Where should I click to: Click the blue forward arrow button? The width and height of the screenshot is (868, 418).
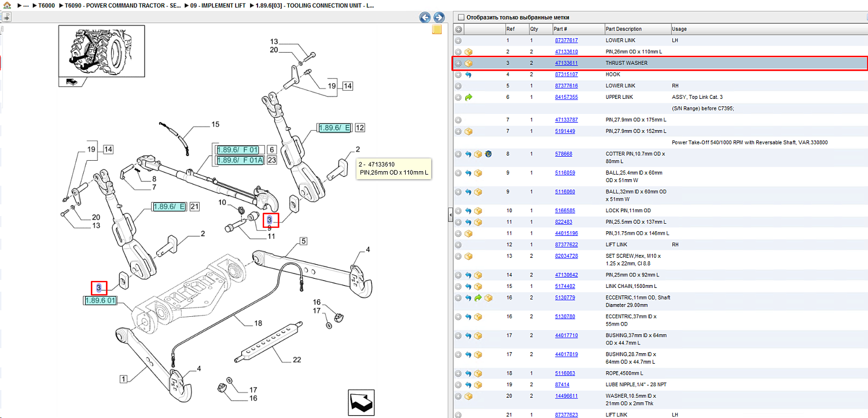(439, 17)
